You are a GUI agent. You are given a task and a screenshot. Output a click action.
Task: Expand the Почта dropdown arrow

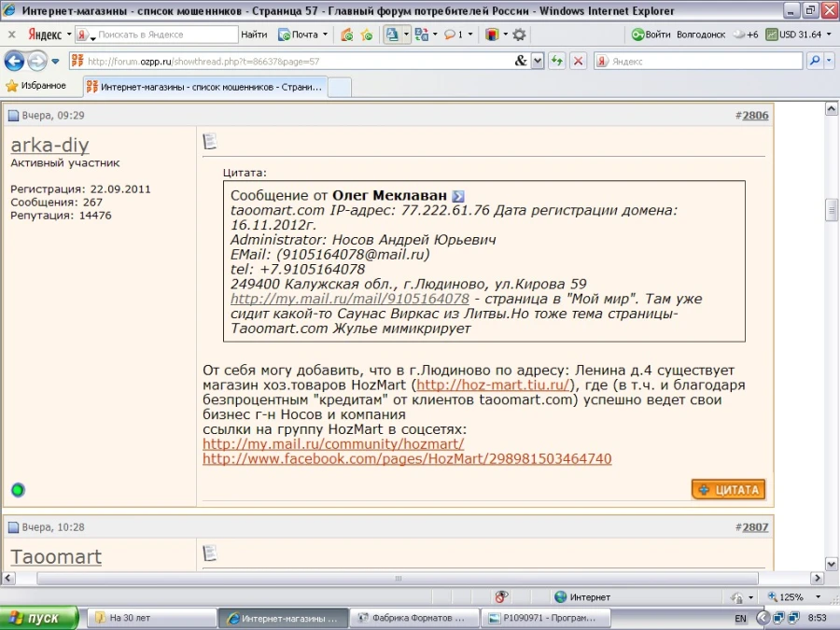tap(325, 35)
